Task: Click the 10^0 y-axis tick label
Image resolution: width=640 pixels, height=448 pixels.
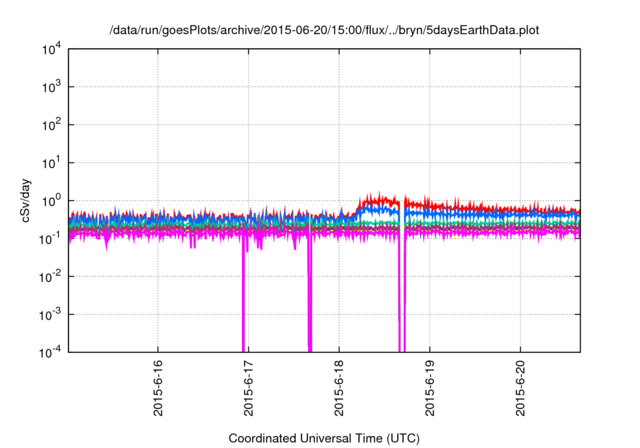Action: [51, 201]
